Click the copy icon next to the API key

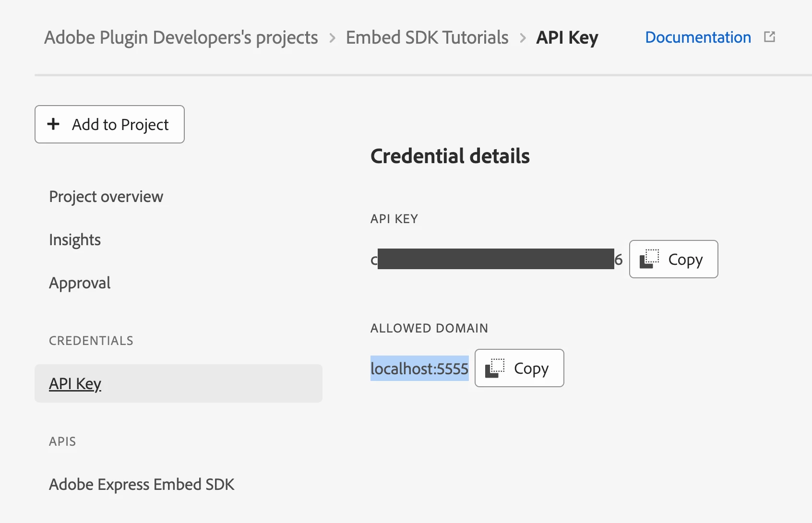(649, 259)
